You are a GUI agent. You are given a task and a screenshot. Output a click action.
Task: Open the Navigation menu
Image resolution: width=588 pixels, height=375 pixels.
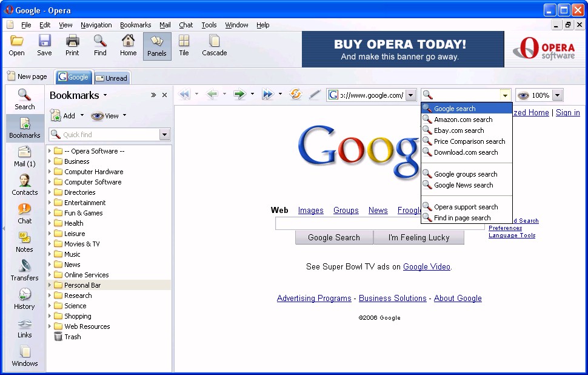pos(96,25)
